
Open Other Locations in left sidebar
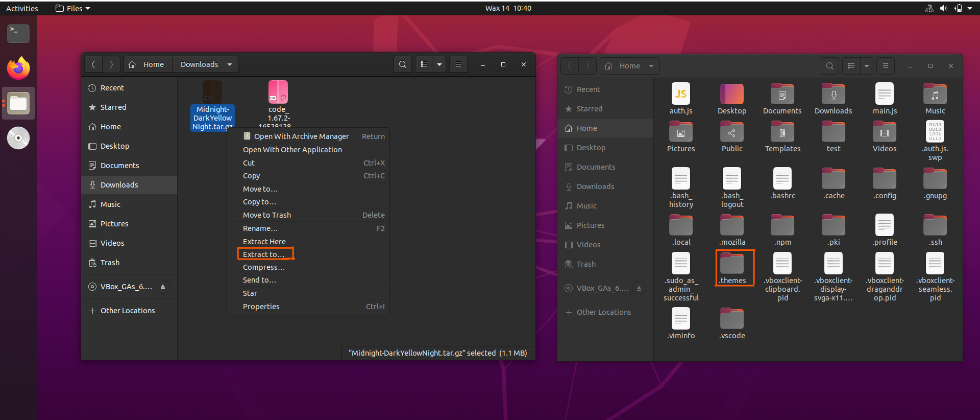(x=127, y=311)
